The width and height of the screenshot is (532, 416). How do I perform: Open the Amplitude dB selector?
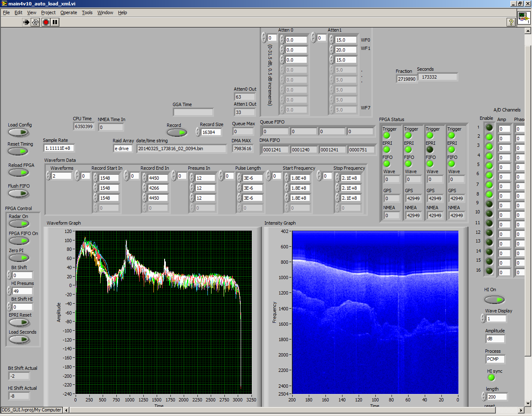click(x=495, y=339)
